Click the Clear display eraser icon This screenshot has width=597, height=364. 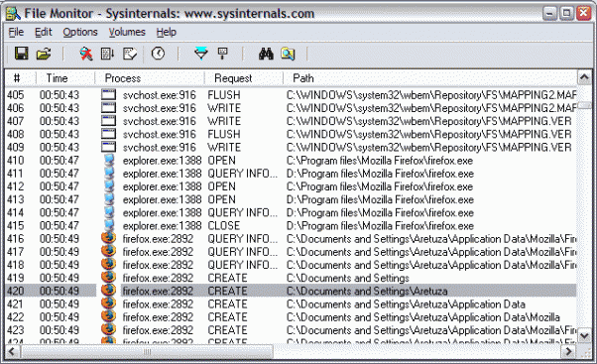[x=130, y=54]
